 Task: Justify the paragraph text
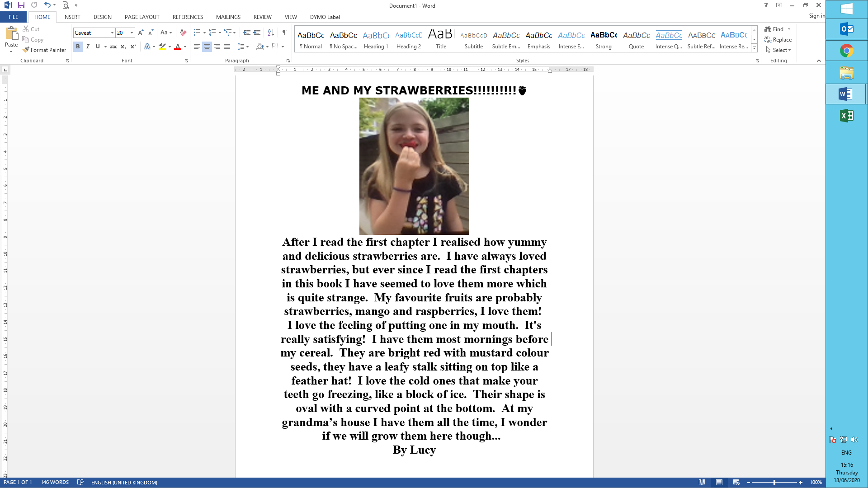pyautogui.click(x=227, y=47)
